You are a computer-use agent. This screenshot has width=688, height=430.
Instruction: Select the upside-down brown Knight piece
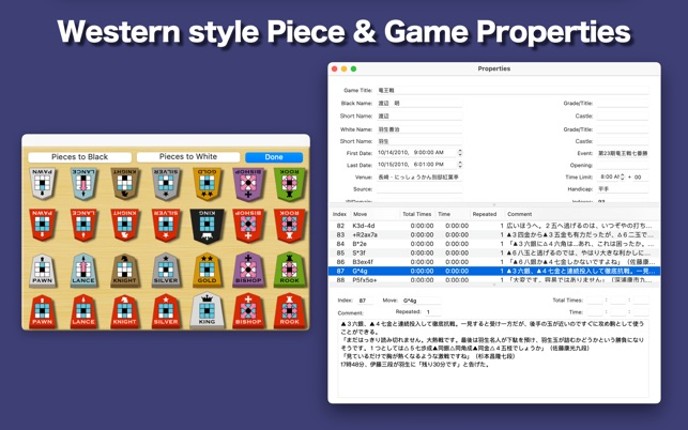(x=125, y=183)
